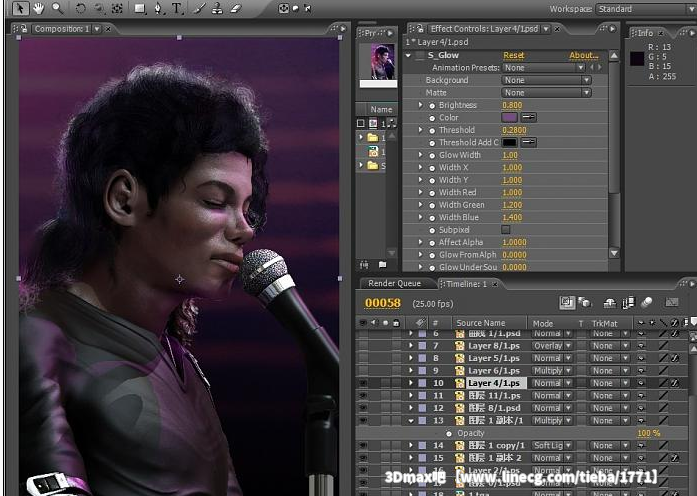Toggle the Subpixel checkbox
Viewport: 697px width, 496px height.
505,230
